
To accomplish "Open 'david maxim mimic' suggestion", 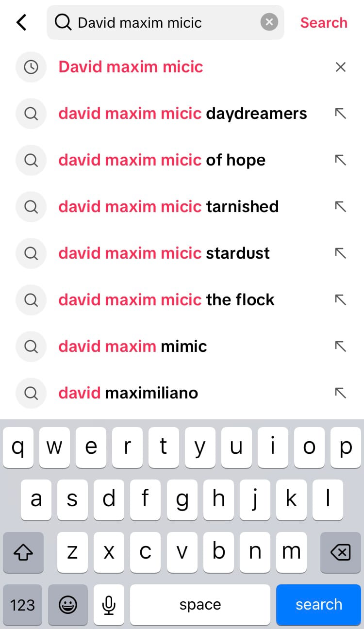I will pyautogui.click(x=132, y=347).
